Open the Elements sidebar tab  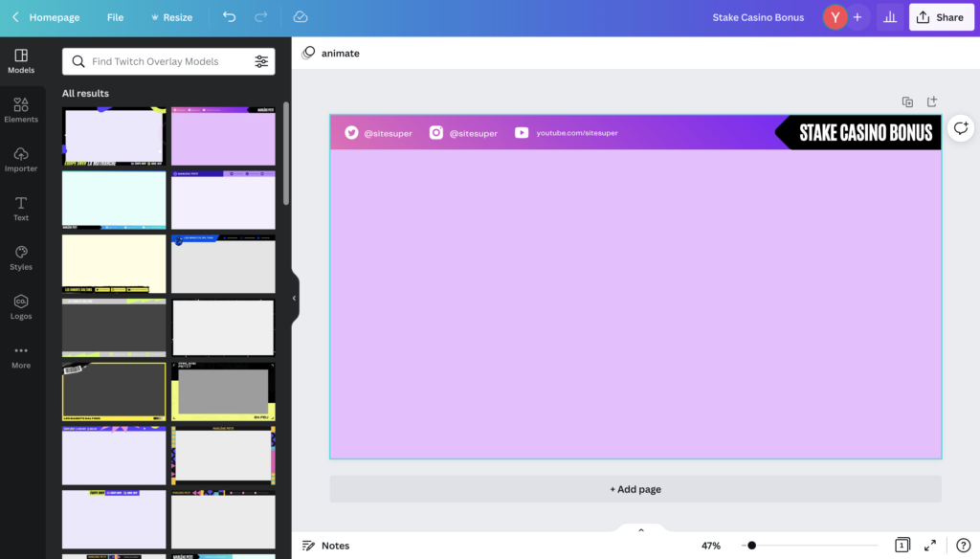click(x=21, y=110)
